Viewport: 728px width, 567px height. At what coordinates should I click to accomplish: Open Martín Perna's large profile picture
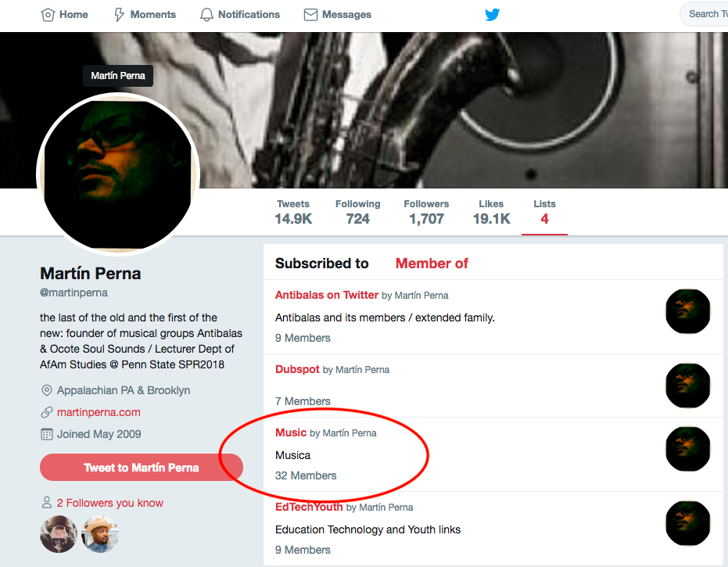click(118, 174)
